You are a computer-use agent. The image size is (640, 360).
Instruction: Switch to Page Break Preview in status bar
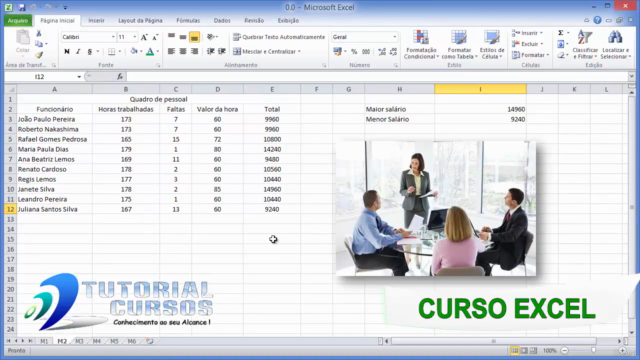pos(533,351)
